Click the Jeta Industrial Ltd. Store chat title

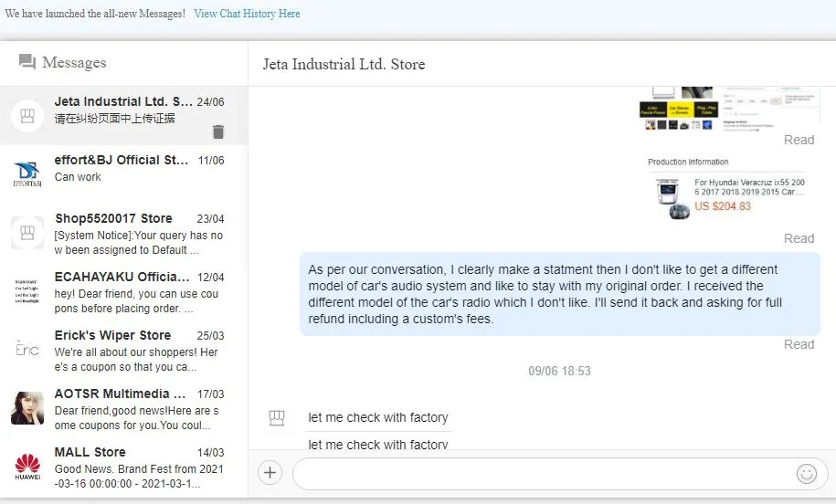coord(344,64)
